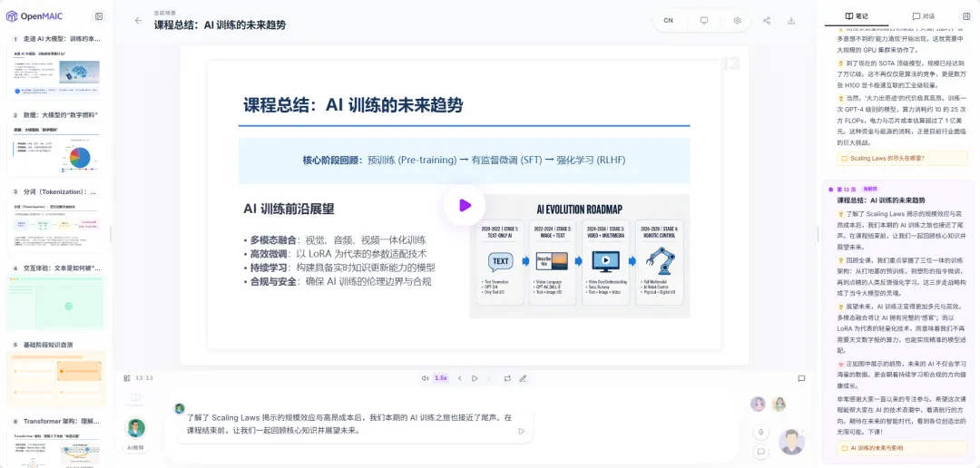Image resolution: width=980 pixels, height=468 pixels.
Task: Click the 合规与安全 bullet point
Action: [x=338, y=281]
